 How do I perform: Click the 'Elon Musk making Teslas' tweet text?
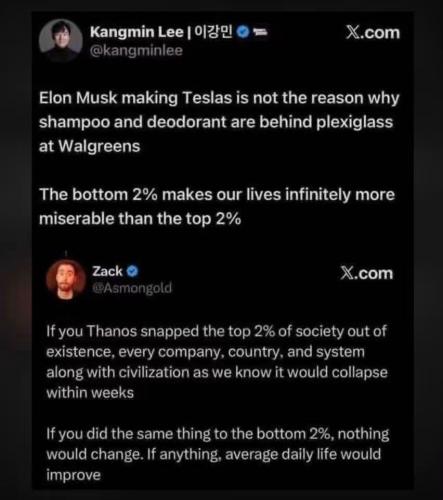219,122
